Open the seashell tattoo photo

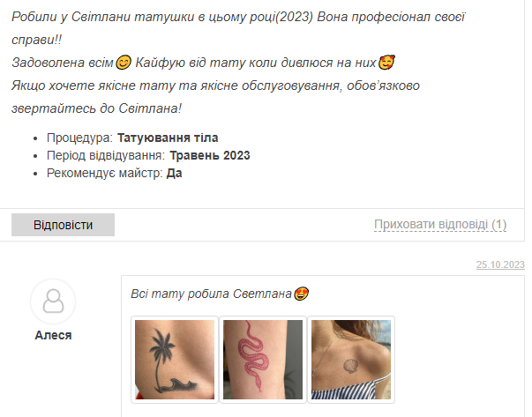[351, 360]
